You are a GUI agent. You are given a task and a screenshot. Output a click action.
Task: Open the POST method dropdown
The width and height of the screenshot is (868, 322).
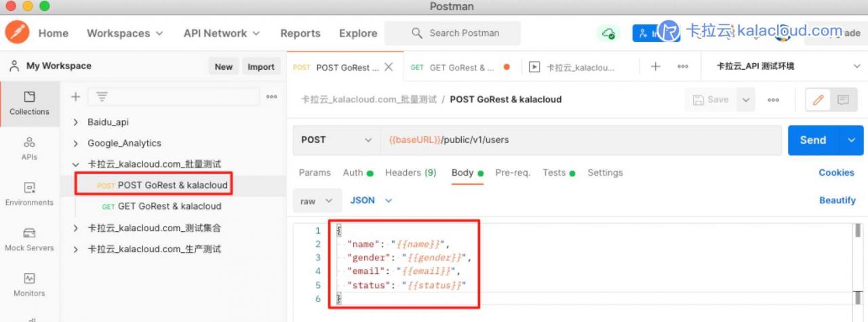click(x=336, y=140)
